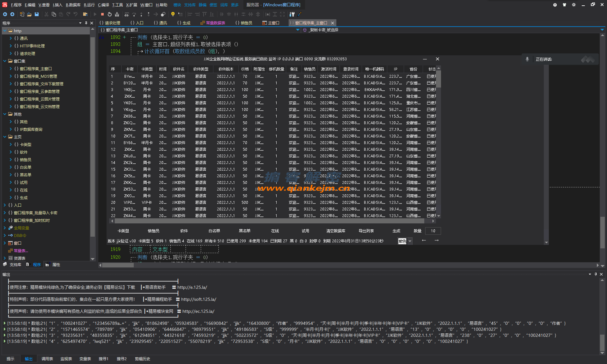Image resolution: width=607 pixels, height=364 pixels.
Task: Click the 价格 column header in card table
Action: click(245, 69)
